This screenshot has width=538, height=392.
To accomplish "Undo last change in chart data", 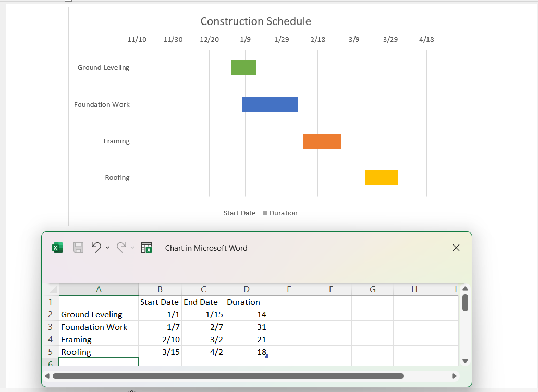I will [96, 247].
